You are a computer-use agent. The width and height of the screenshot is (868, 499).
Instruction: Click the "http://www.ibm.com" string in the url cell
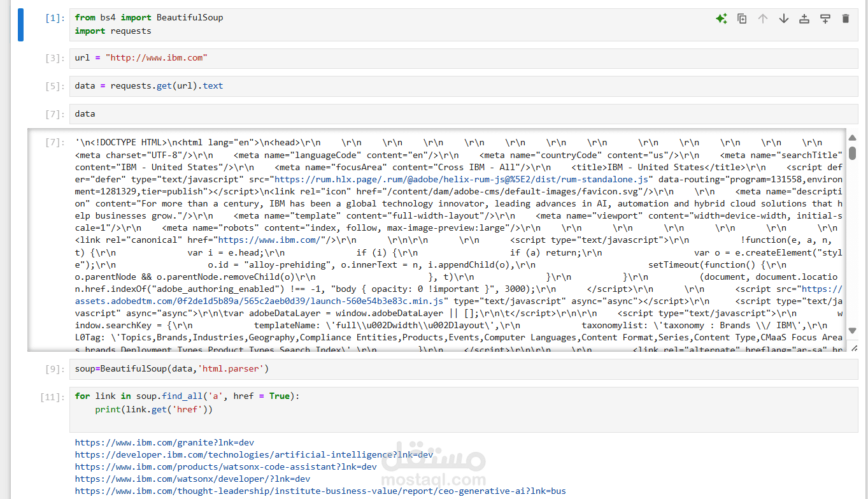pos(157,58)
